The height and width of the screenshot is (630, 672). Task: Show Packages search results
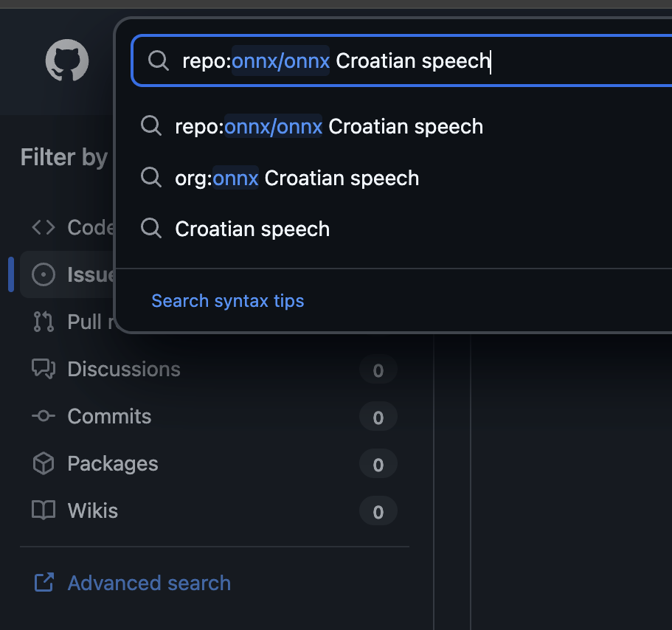click(x=112, y=463)
